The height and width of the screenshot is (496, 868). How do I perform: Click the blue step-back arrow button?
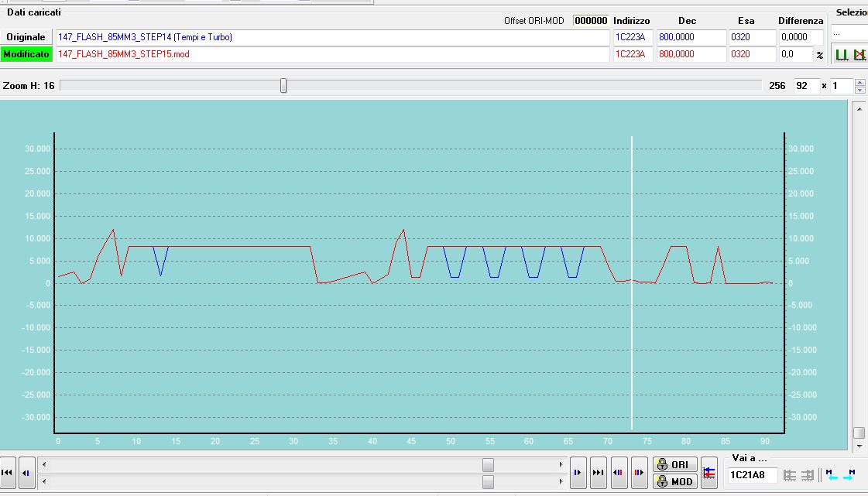click(x=26, y=473)
